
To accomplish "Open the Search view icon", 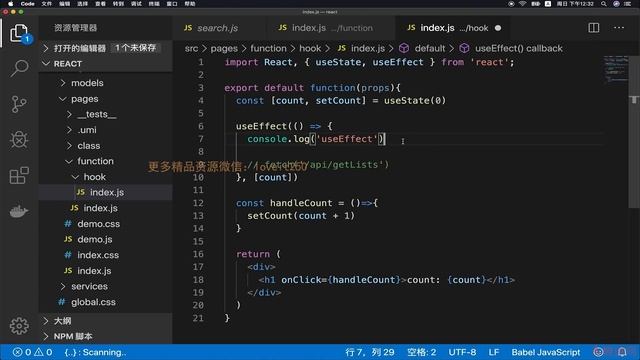I will (19, 68).
